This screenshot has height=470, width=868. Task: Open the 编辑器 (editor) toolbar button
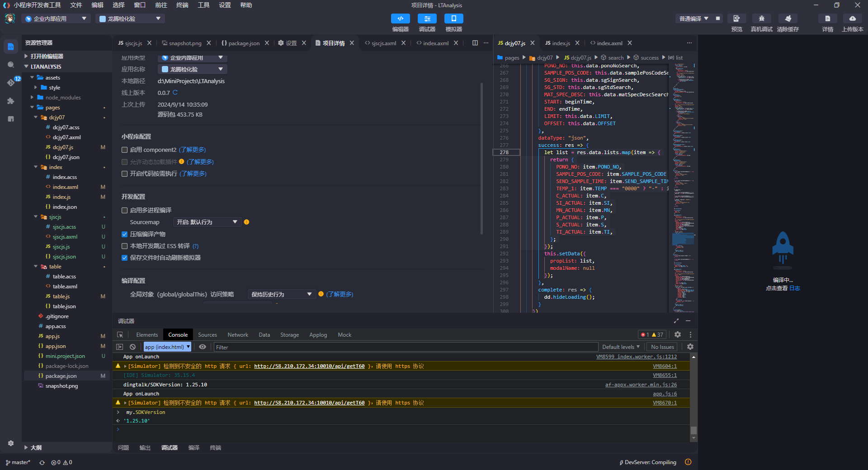pos(400,19)
